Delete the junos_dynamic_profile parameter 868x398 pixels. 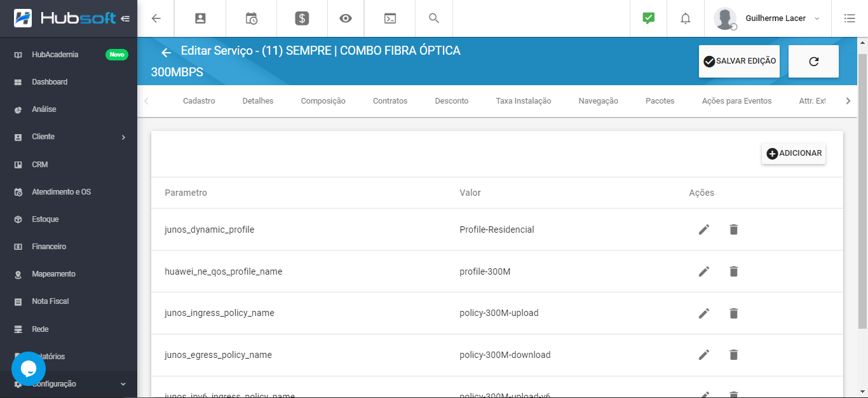[734, 230]
